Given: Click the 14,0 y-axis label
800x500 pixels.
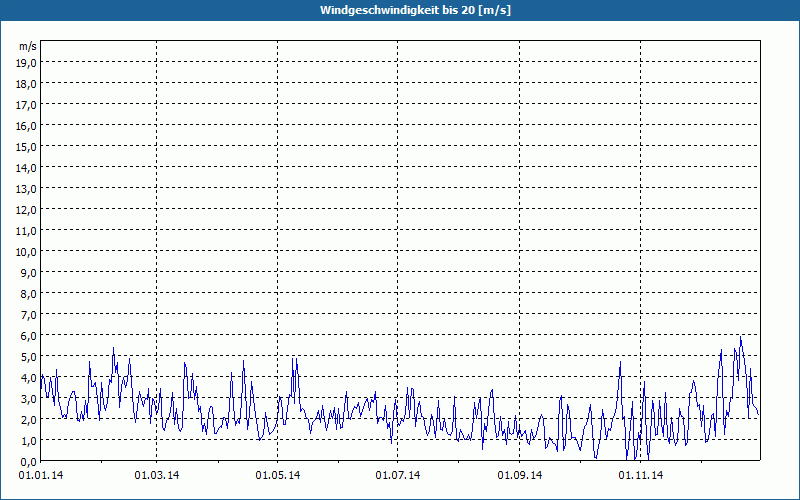Looking at the screenshot, I should click(27, 167).
